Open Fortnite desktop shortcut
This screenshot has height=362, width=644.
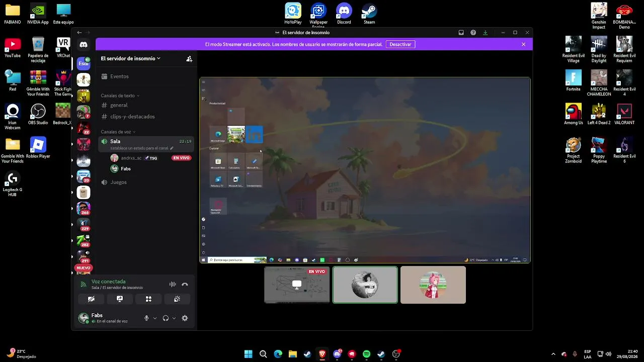point(574,81)
